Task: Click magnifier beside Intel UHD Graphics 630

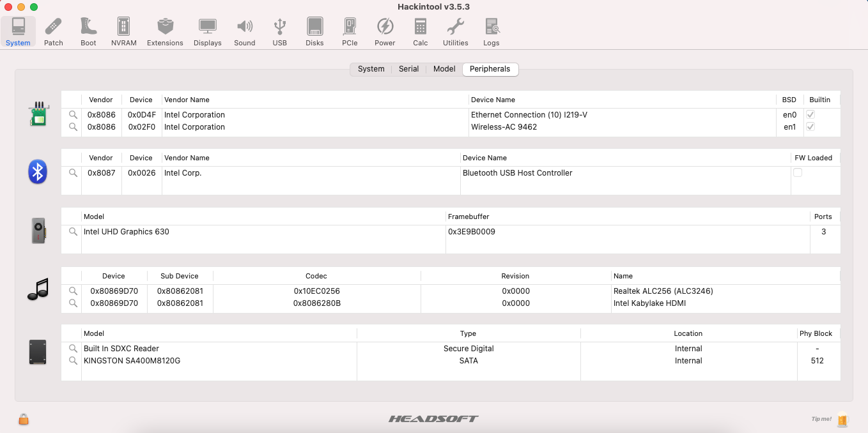Action: (73, 232)
